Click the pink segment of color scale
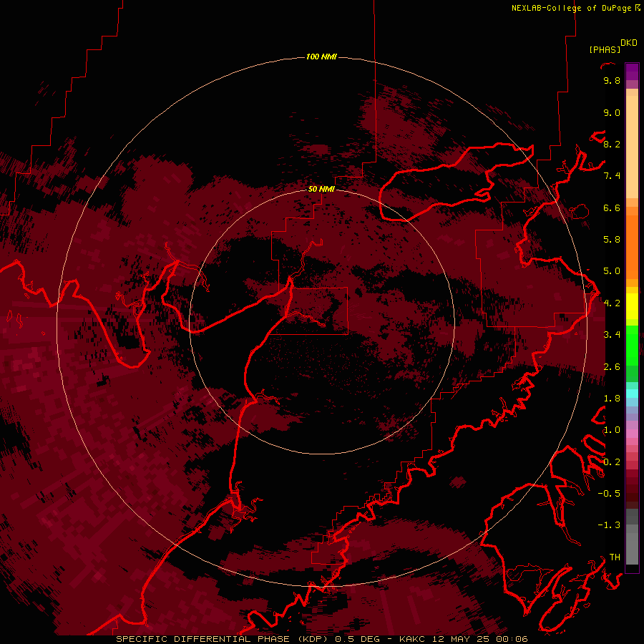 pos(632,434)
